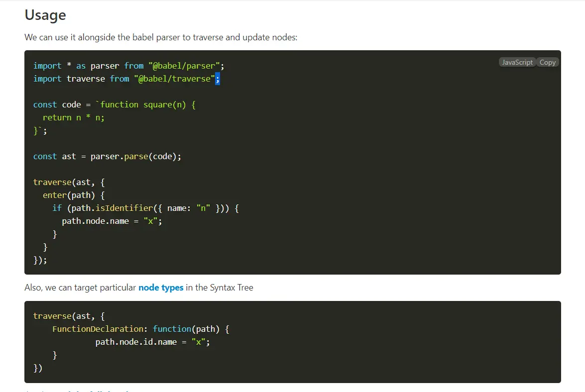The image size is (585, 392).
Task: Click the "return n * n;" line
Action: coord(74,118)
